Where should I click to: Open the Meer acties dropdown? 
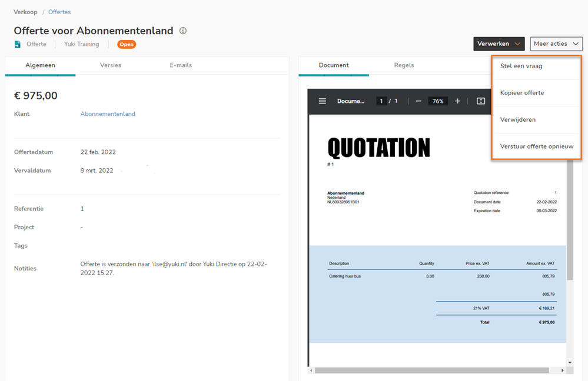click(x=556, y=44)
